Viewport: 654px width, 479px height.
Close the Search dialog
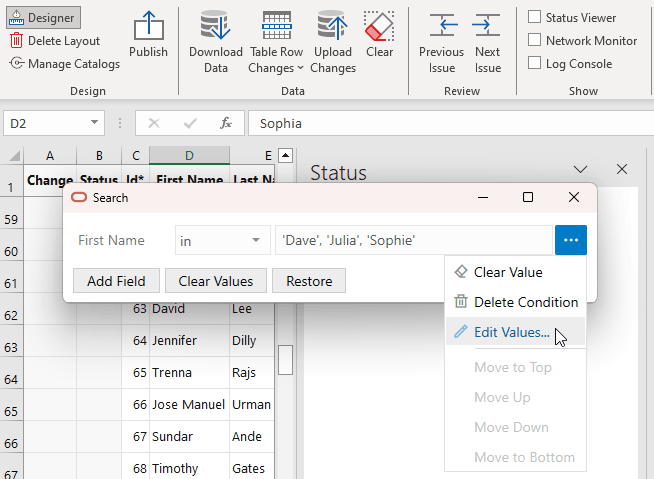pos(574,197)
